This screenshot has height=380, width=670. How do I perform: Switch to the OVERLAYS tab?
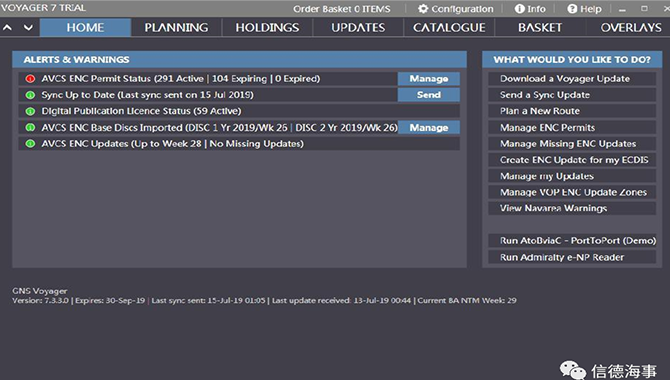(631, 28)
